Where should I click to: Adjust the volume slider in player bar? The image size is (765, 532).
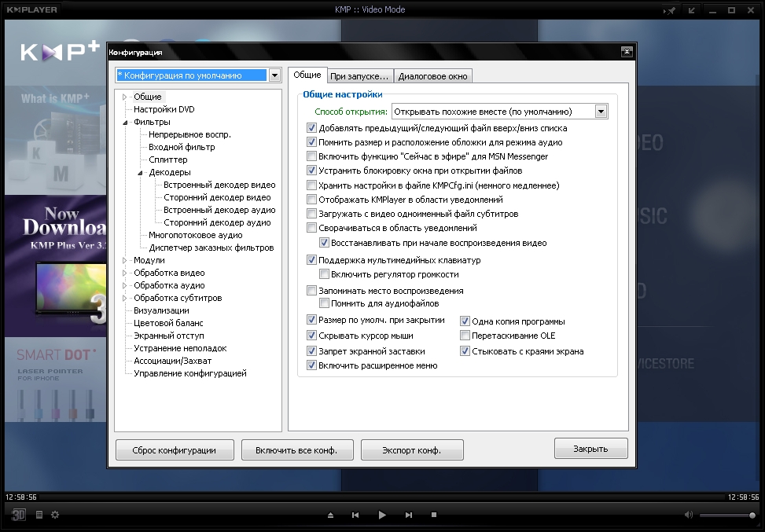(727, 515)
